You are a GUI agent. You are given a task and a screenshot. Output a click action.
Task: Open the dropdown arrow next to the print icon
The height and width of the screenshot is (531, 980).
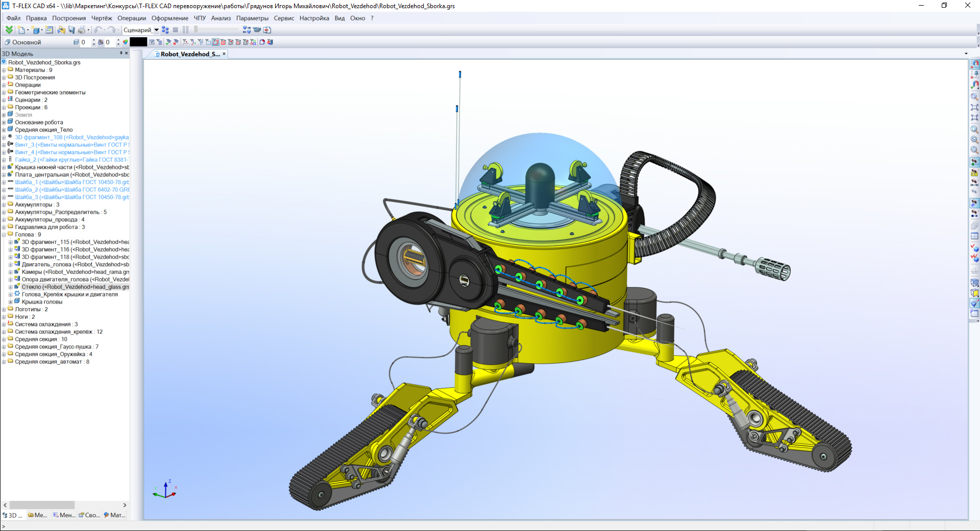pyautogui.click(x=88, y=30)
